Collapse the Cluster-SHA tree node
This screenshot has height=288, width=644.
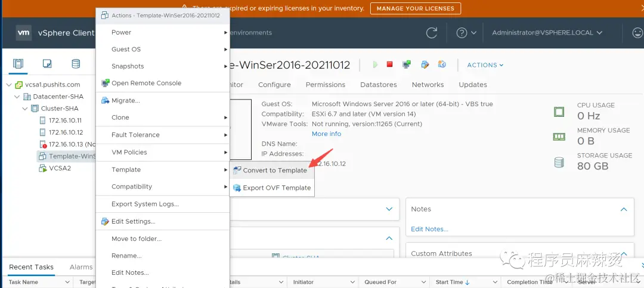[26, 109]
